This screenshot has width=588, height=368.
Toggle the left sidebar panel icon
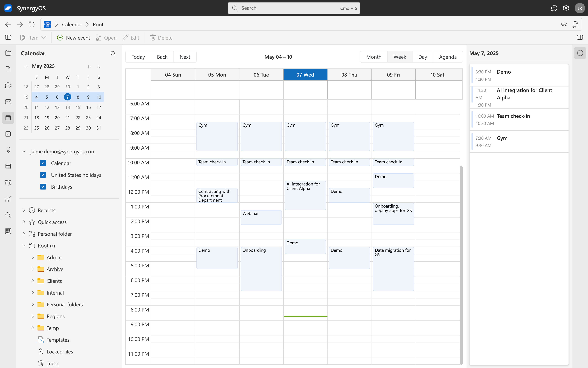(8, 38)
